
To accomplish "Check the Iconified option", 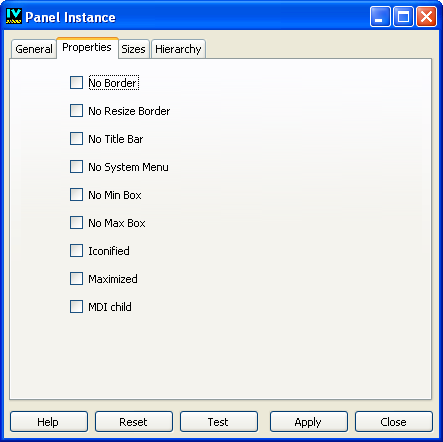I will click(x=76, y=251).
